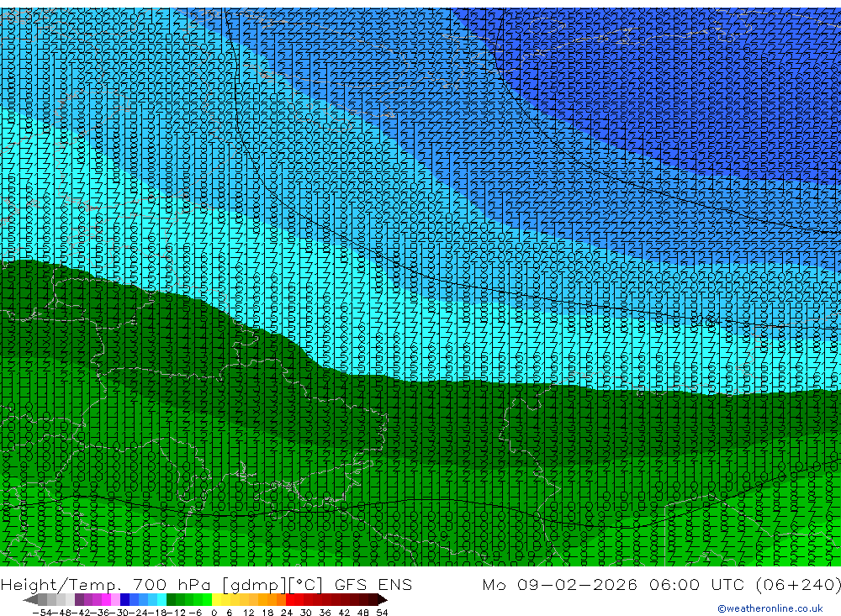Click the '[°C]' unit label

[x=306, y=585]
